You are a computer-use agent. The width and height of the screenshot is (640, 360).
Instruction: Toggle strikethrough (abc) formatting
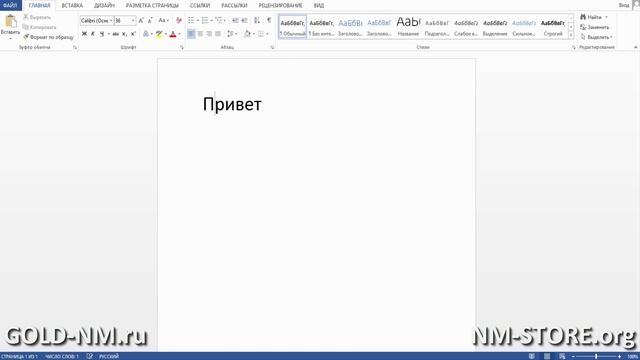tap(116, 34)
